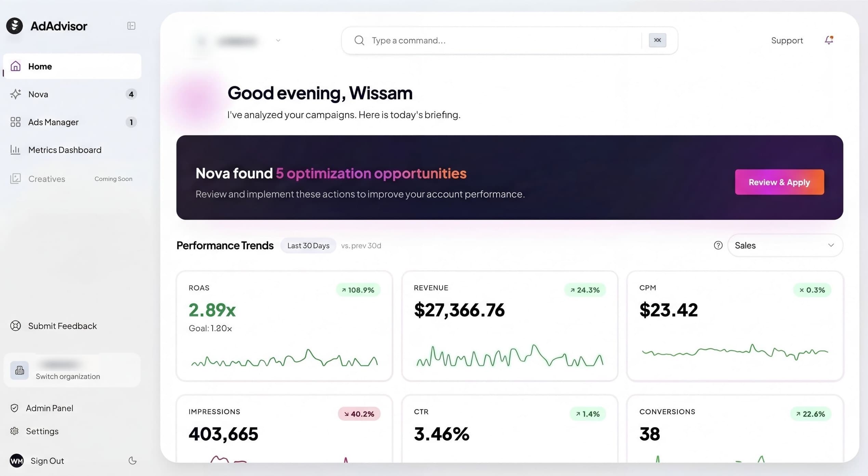Screen dimensions: 868x476
Task: Select the Last 30 Days filter
Action: coord(308,245)
